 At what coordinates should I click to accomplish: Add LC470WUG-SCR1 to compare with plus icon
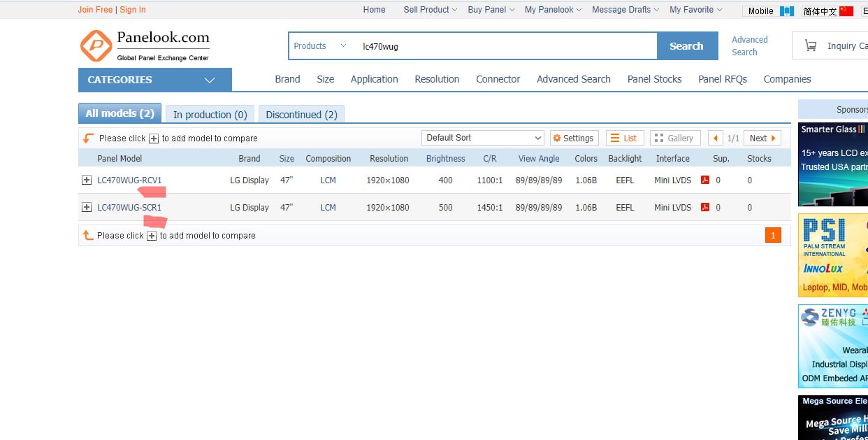tap(87, 207)
